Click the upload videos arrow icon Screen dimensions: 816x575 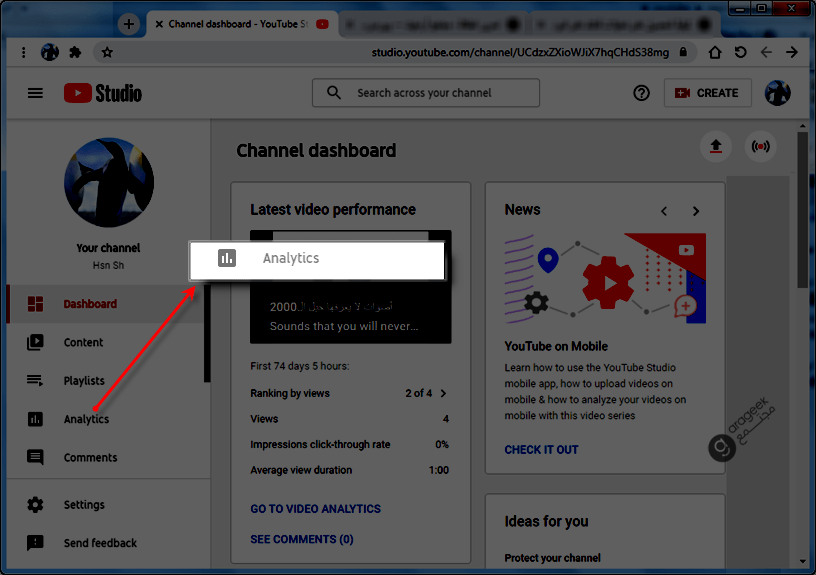click(716, 146)
